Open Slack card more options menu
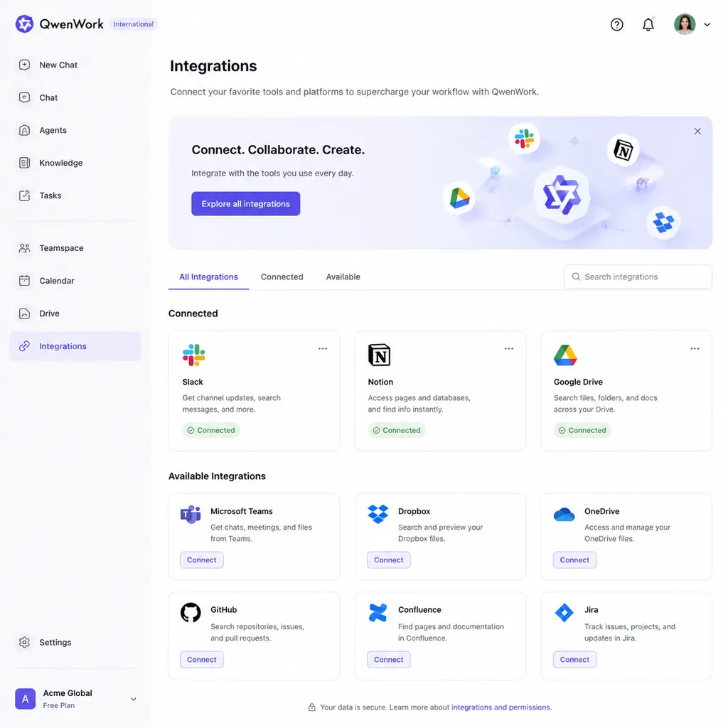The height and width of the screenshot is (728, 728). click(323, 348)
